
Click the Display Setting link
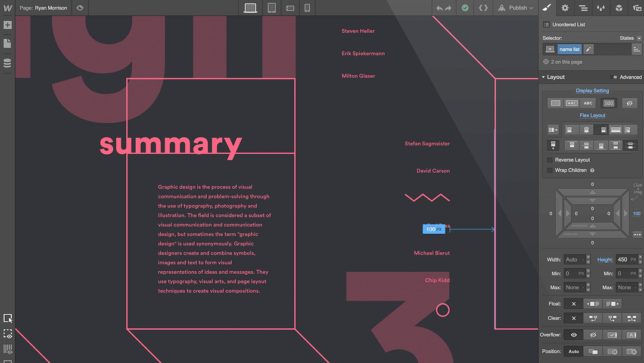click(592, 91)
